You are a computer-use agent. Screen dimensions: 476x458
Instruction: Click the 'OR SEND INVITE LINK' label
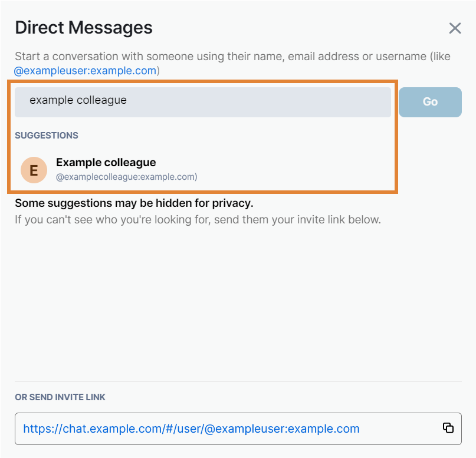[x=60, y=397]
